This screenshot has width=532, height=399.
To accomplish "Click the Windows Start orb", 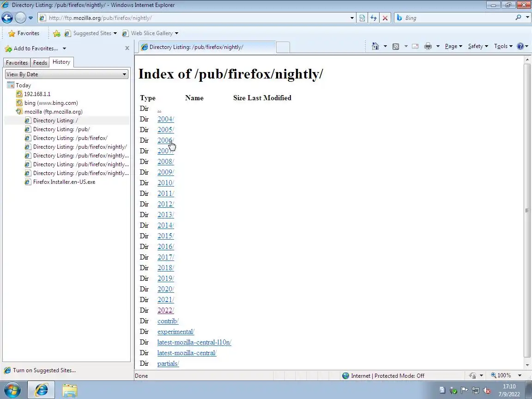I will click(x=12, y=390).
